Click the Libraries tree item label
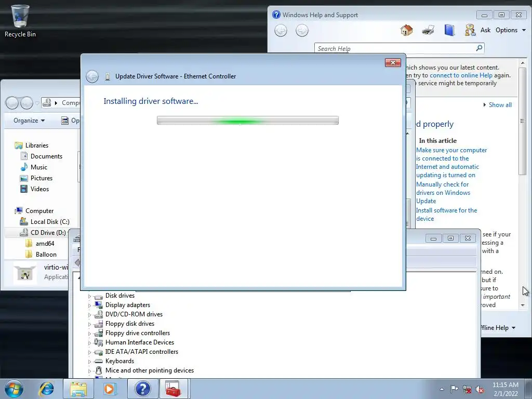Image resolution: width=532 pixels, height=399 pixels. pyautogui.click(x=37, y=145)
